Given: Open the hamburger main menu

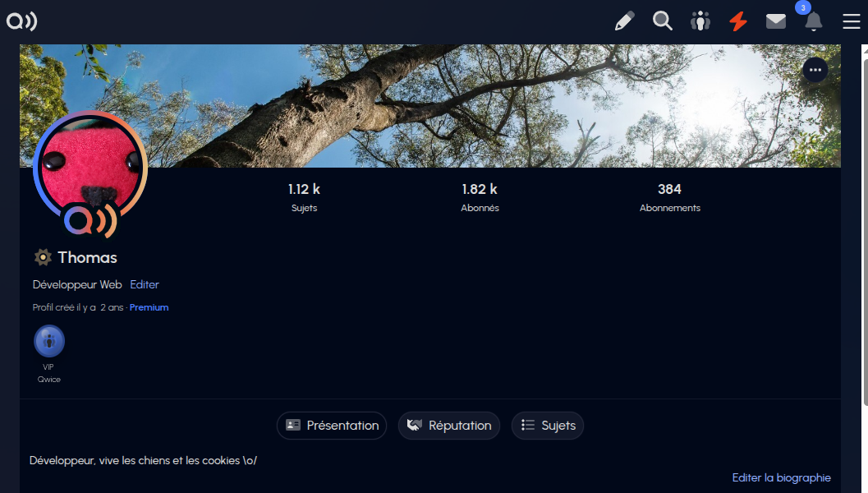Looking at the screenshot, I should pos(852,21).
